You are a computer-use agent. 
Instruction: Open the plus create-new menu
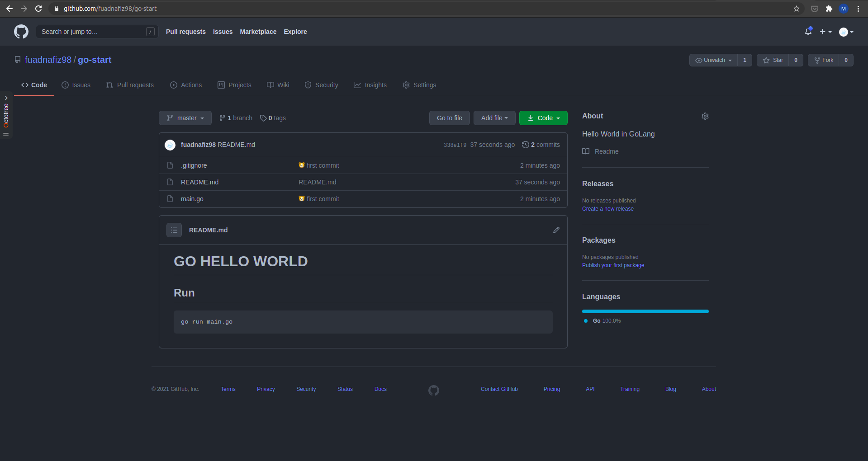825,32
